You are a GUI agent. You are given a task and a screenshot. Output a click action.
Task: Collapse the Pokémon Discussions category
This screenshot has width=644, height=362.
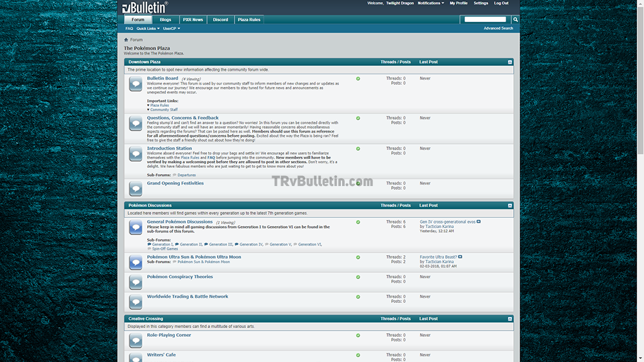click(509, 206)
